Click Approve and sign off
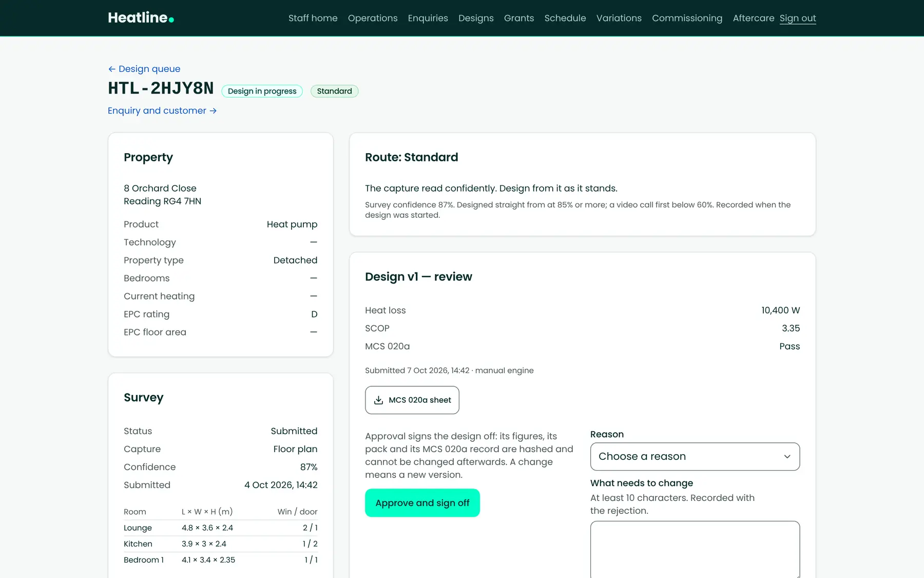This screenshot has height=578, width=924. point(422,503)
